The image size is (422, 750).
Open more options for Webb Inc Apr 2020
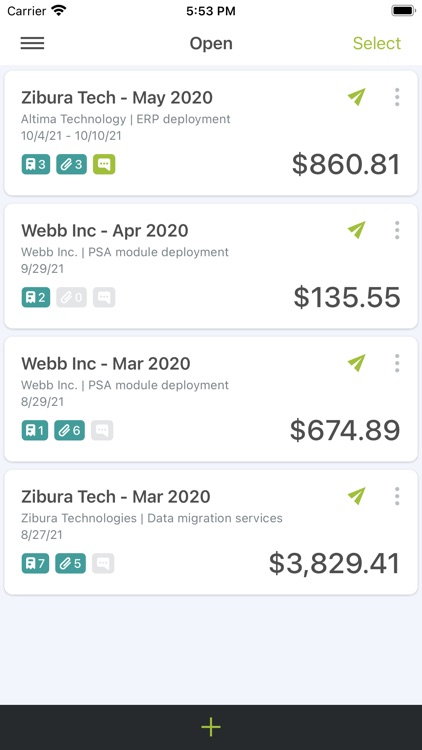click(397, 230)
